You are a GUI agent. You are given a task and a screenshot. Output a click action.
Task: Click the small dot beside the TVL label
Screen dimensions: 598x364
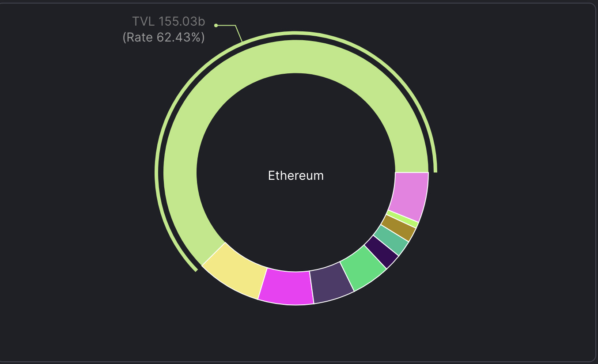pos(216,25)
